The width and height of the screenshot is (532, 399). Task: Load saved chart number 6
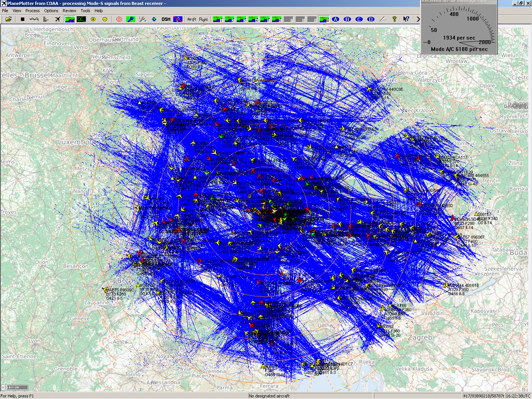tap(276, 19)
